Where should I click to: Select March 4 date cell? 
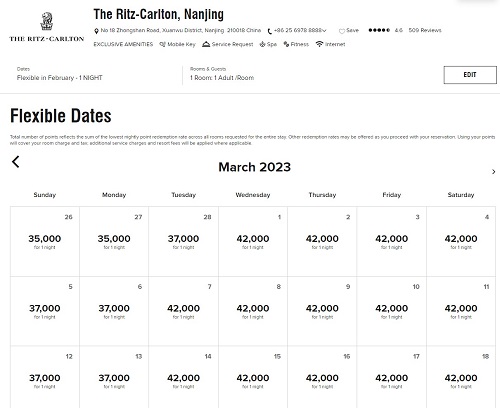461,241
